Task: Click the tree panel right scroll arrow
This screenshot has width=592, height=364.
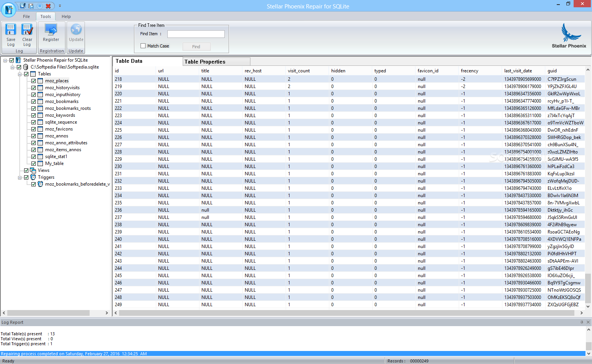Action: point(106,313)
